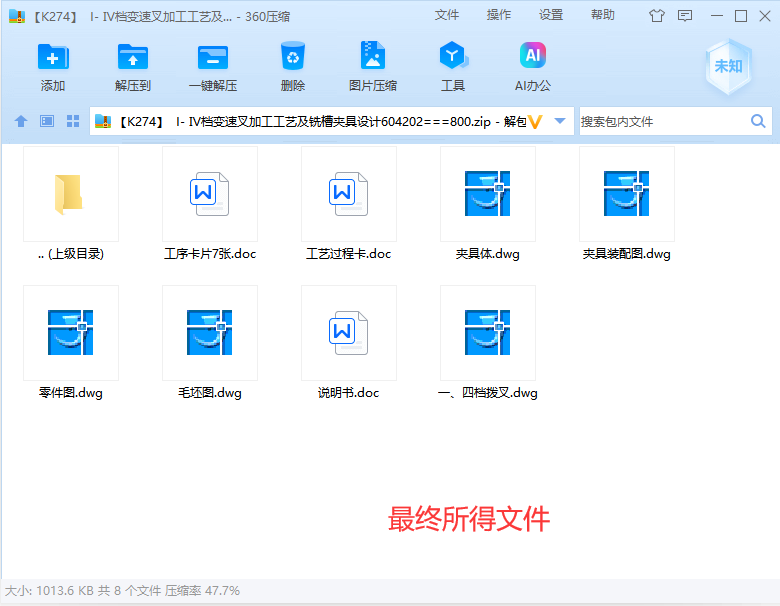Select the 零件图.dwg file icon
This screenshot has width=780, height=606.
coord(71,333)
